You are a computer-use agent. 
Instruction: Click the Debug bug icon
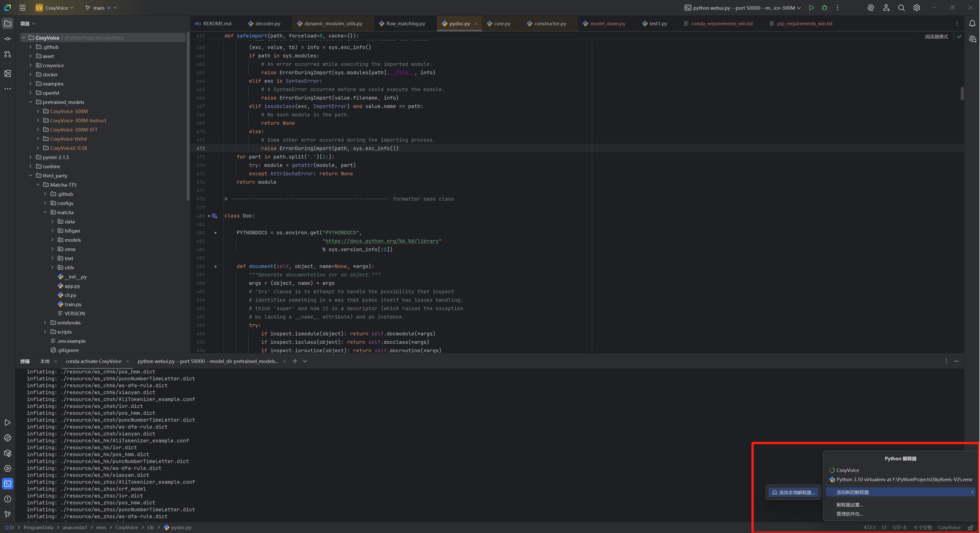coord(824,8)
